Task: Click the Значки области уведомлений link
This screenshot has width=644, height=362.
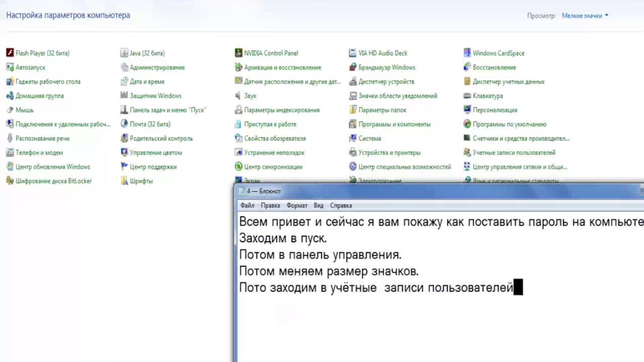Action: [398, 96]
